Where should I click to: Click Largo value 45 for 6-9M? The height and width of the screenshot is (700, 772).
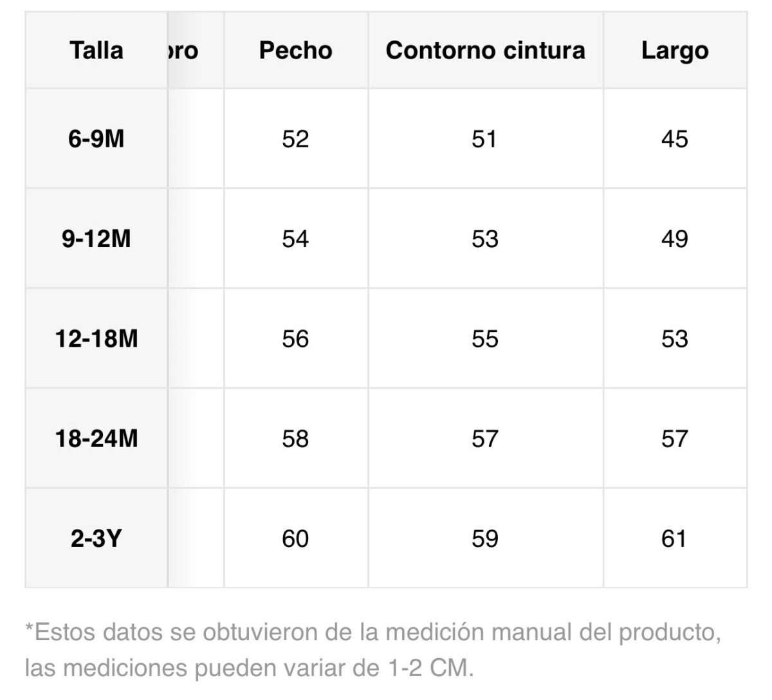click(x=675, y=138)
